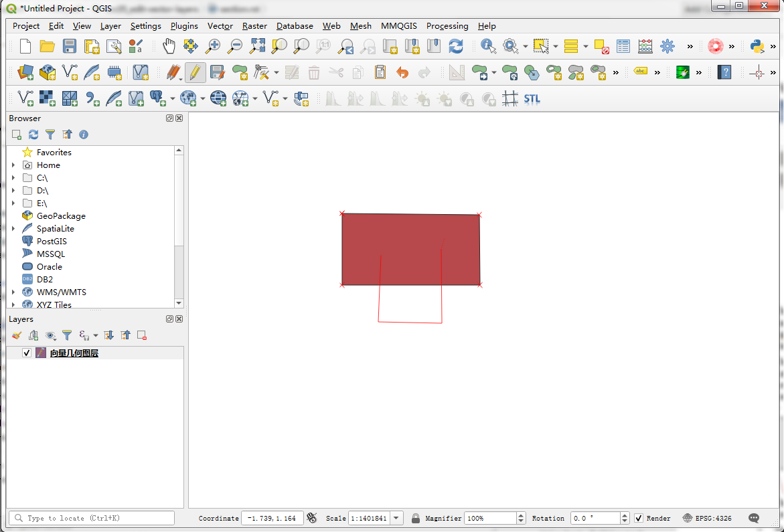Expand the Home tree item
The image size is (784, 532).
tap(13, 165)
